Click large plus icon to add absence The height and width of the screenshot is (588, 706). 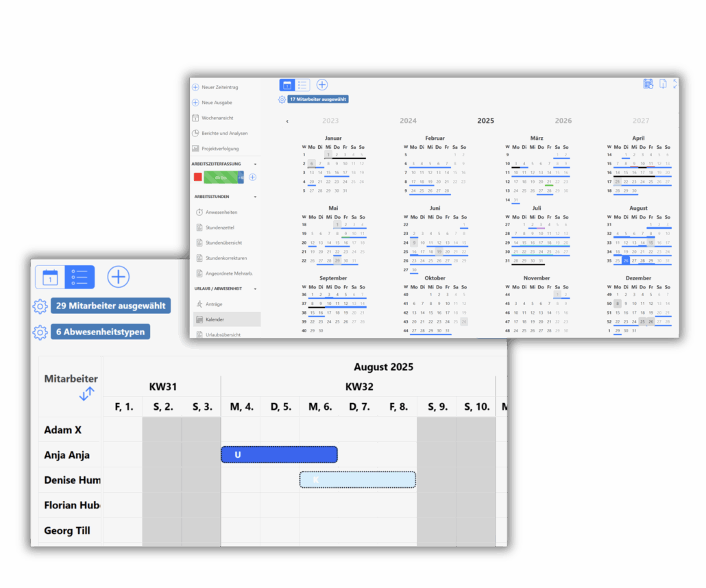119,277
